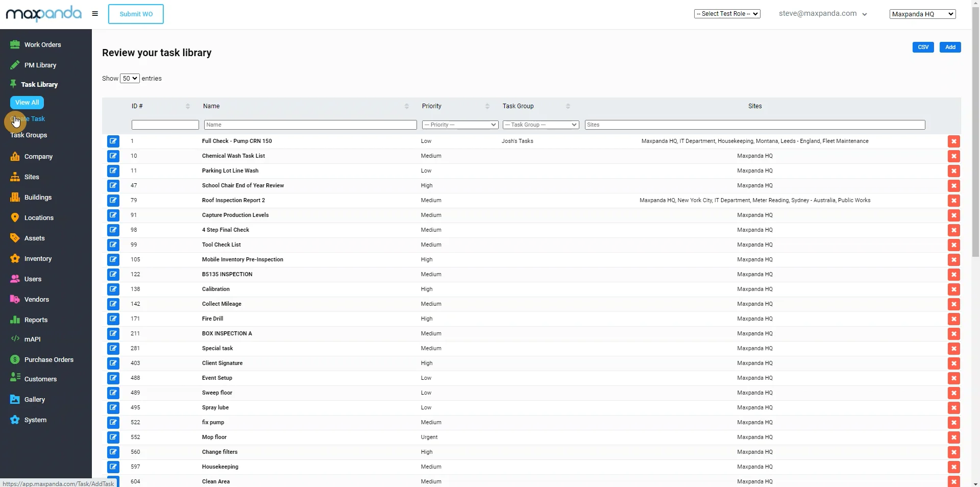This screenshot has width=980, height=487.
Task: Click the Purchase Orders sidebar icon
Action: [x=15, y=359]
